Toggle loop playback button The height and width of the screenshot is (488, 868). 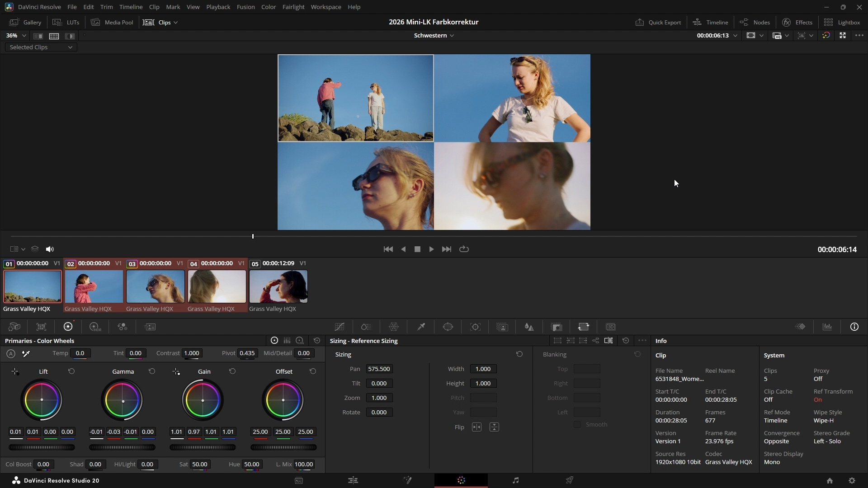(464, 249)
